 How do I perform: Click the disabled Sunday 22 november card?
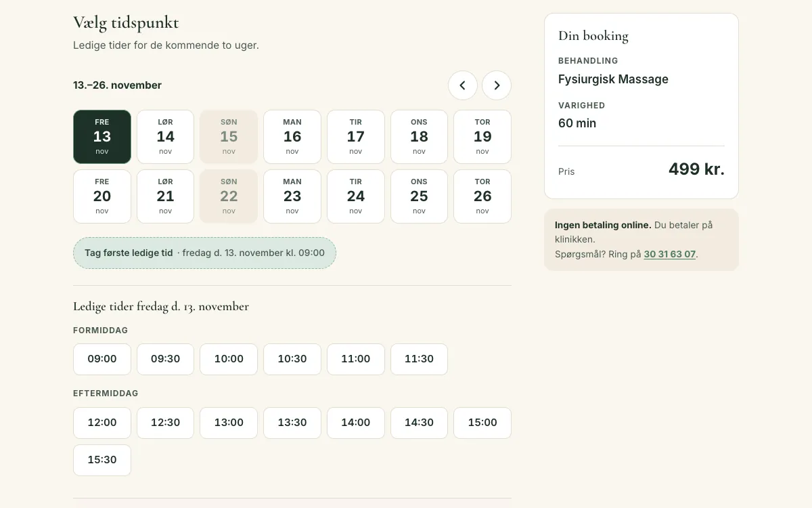[229, 196]
